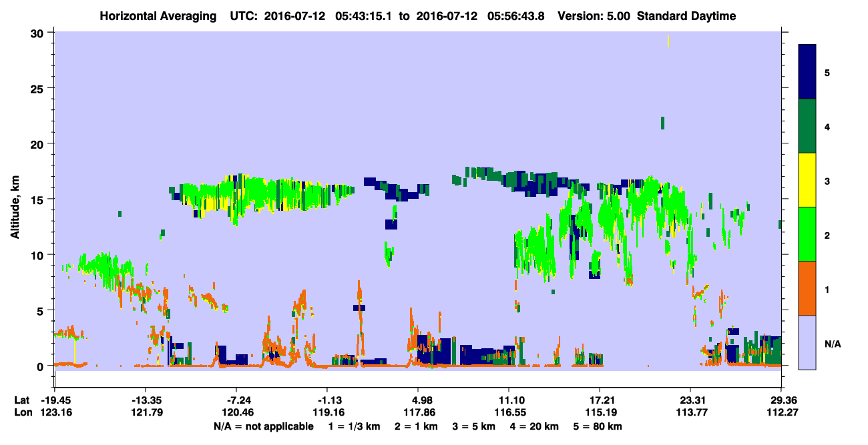This screenshot has height=445, width=868.
Task: Click the orange colorbar segment labeled 1
Action: (807, 288)
